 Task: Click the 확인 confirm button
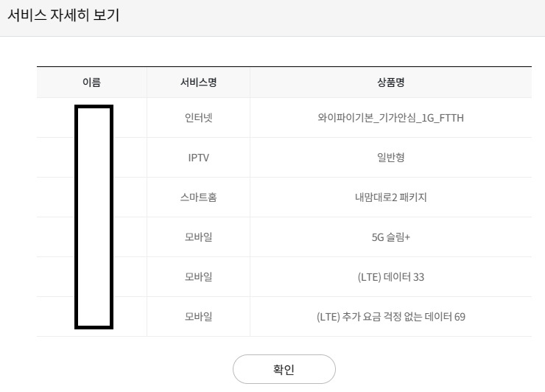coord(284,369)
